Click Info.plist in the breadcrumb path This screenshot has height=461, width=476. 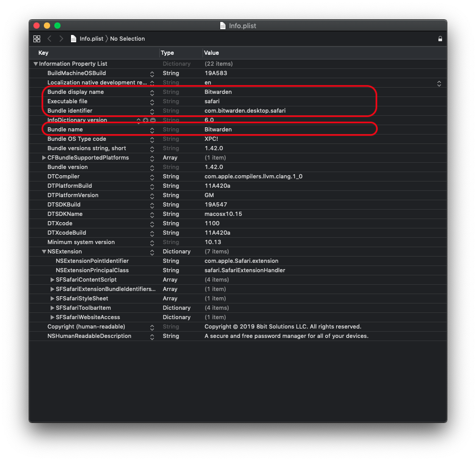click(x=91, y=39)
